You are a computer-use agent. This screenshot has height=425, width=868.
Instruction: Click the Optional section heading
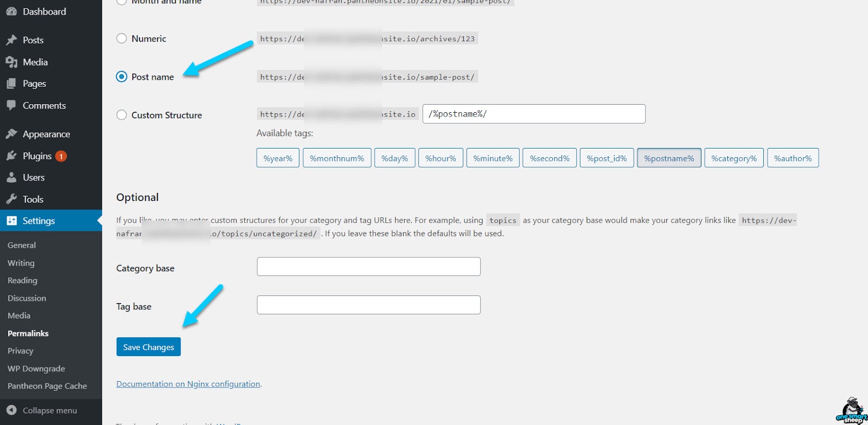click(x=137, y=197)
